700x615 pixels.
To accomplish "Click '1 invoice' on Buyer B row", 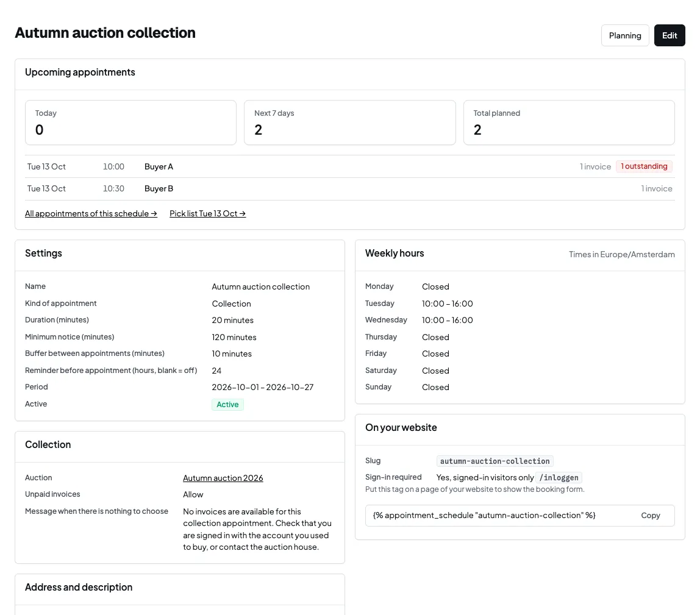I will pyautogui.click(x=656, y=189).
